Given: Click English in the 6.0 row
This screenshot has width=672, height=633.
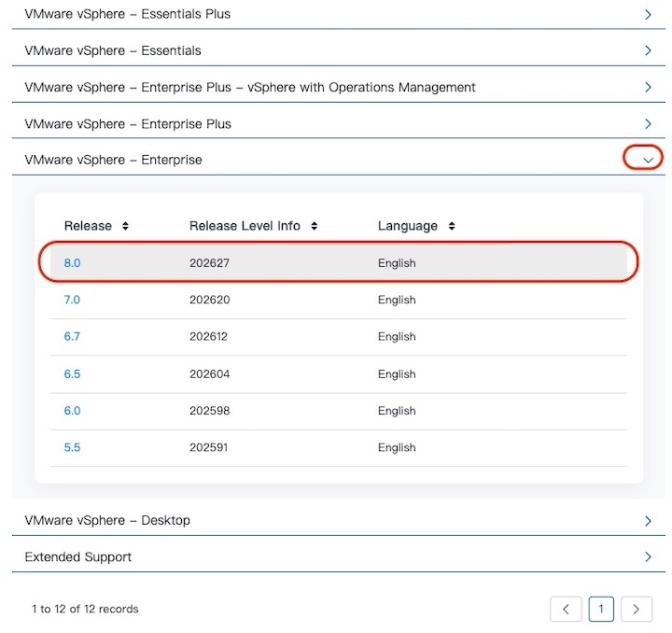Looking at the screenshot, I should [397, 411].
